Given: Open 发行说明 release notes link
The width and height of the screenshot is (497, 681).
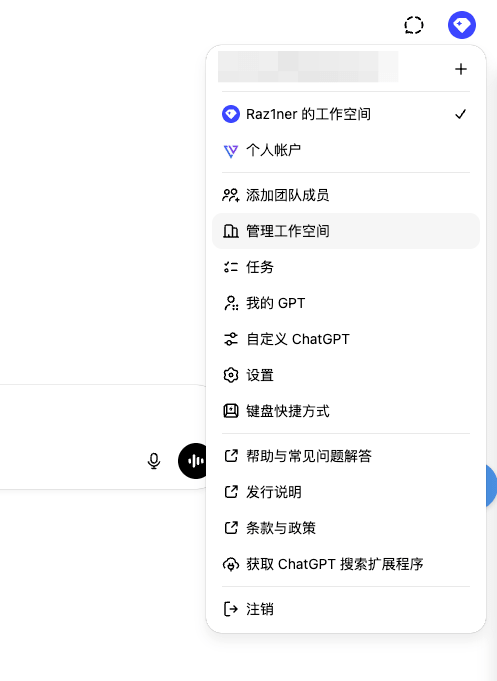Looking at the screenshot, I should [x=346, y=492].
